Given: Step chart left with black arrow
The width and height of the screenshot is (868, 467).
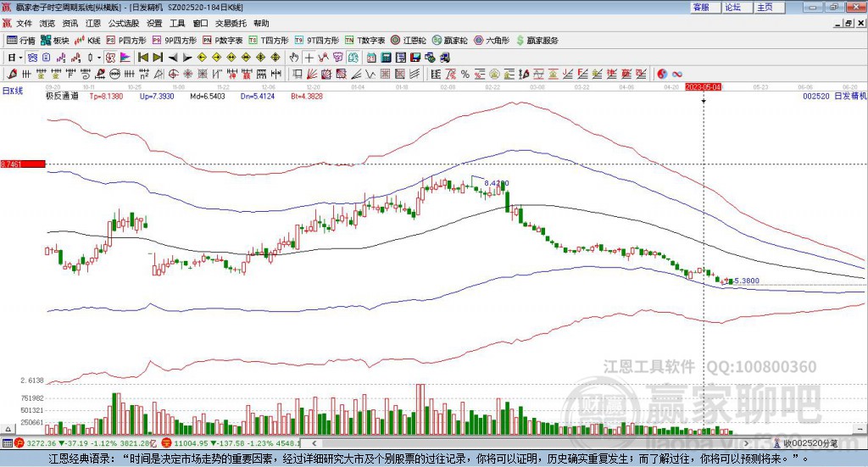Looking at the screenshot, I should [x=173, y=58].
